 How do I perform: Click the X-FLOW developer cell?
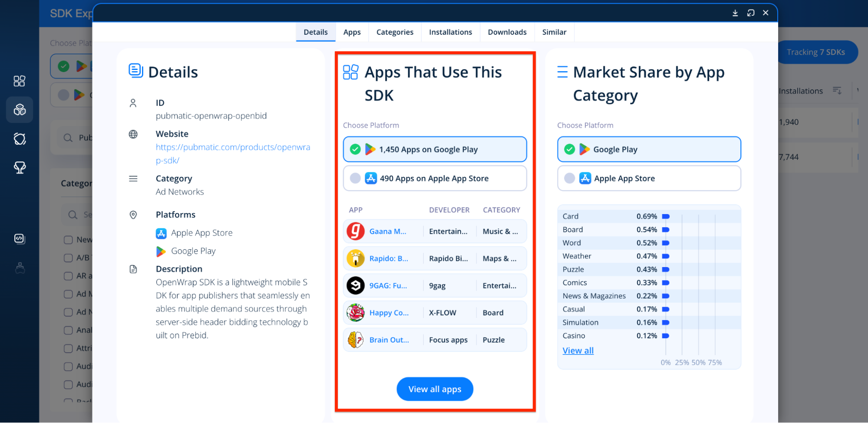(442, 313)
